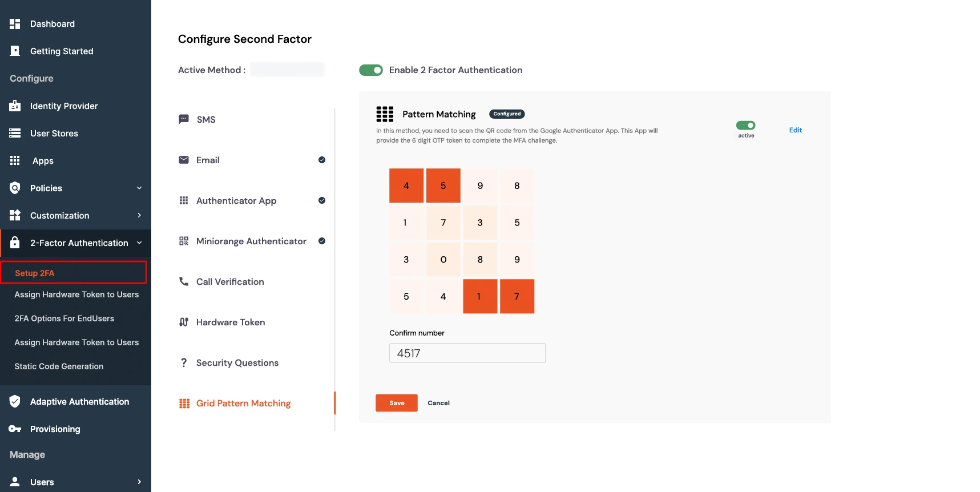Toggle Enable 2 Factor Authentication switch
The width and height of the screenshot is (980, 492).
click(371, 70)
